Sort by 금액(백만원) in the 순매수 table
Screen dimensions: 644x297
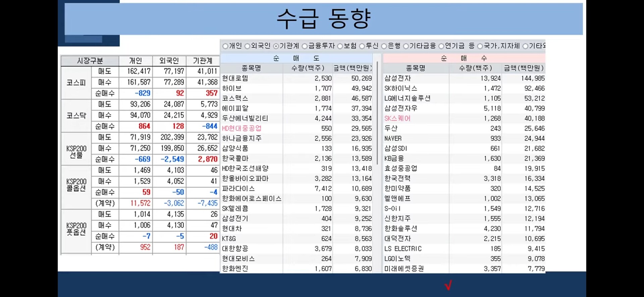[x=524, y=68]
